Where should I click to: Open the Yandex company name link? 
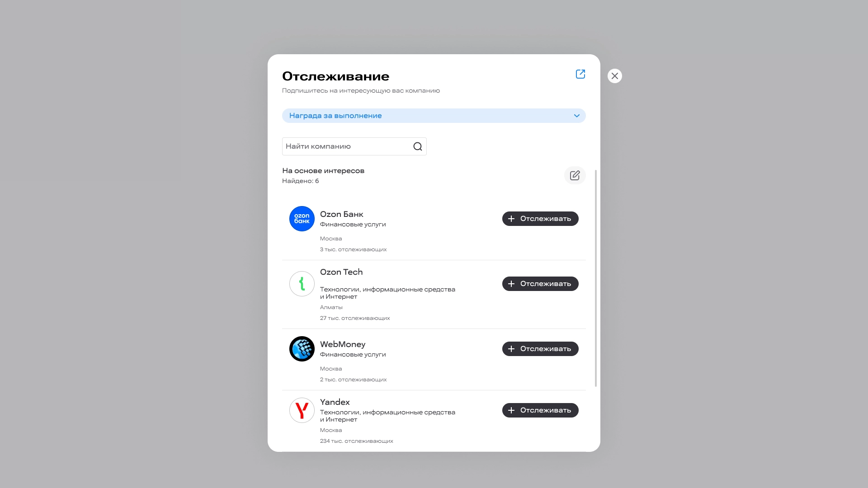[x=335, y=402]
